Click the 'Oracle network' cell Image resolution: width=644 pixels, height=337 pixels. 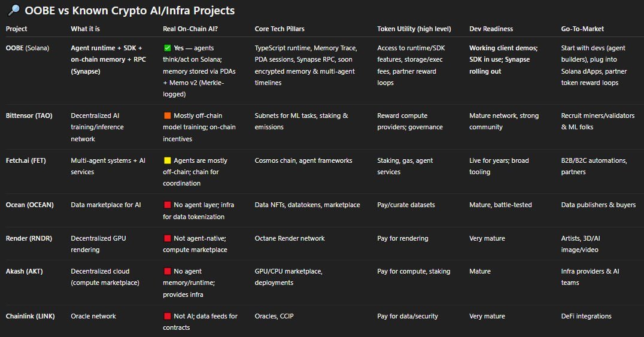[x=93, y=316]
